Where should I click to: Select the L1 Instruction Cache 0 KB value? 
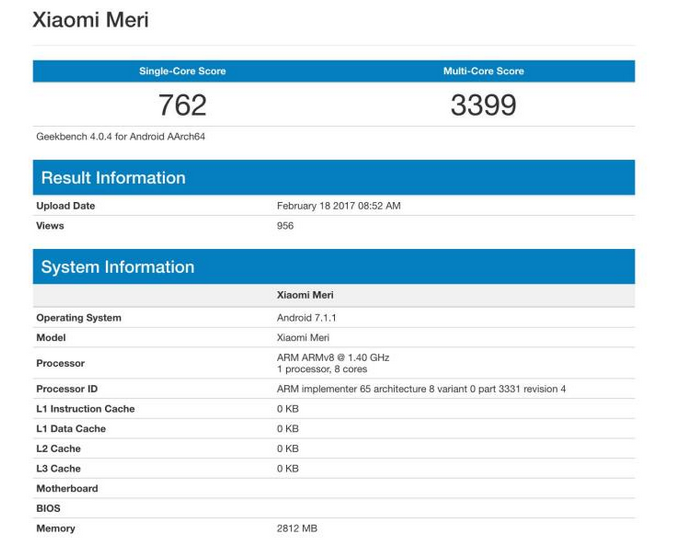pyautogui.click(x=288, y=409)
